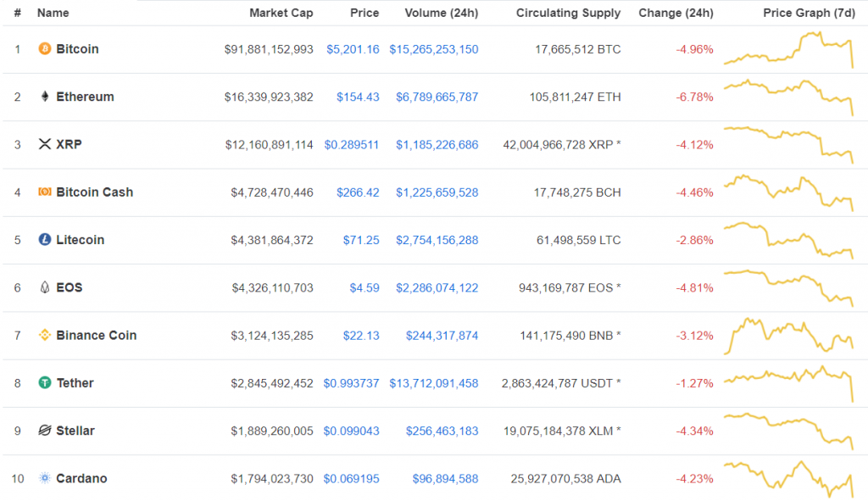Open Litecoin 7-day price graph
The height and width of the screenshot is (501, 868).
click(x=789, y=240)
